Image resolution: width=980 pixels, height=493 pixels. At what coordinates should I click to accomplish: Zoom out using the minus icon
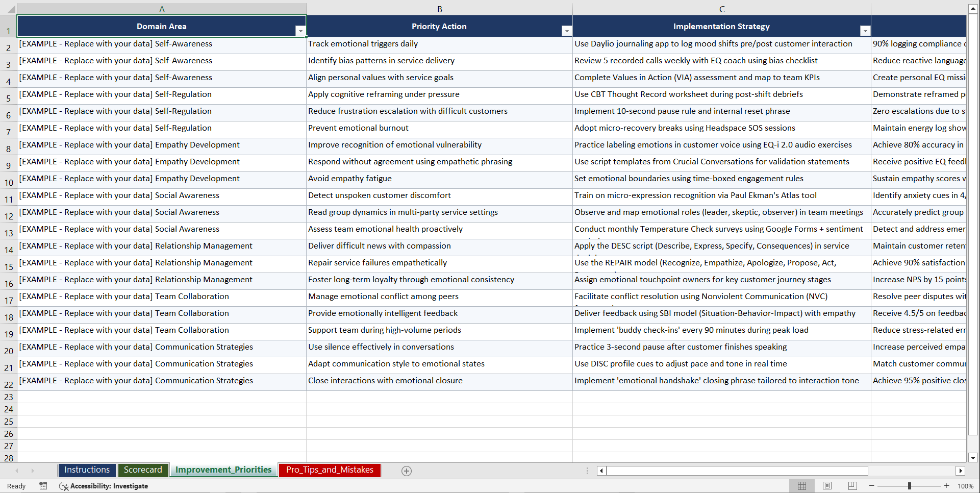pyautogui.click(x=872, y=486)
